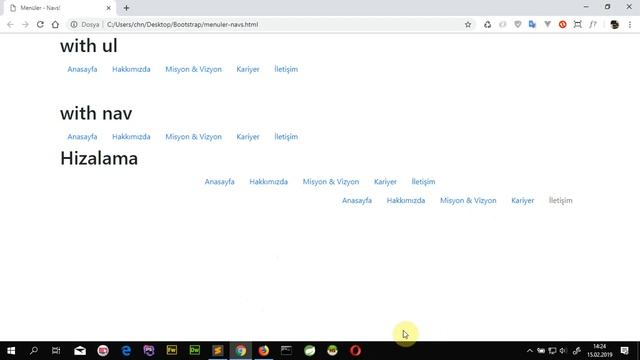Screen dimensions: 640x360
Task: Select Kariyer in the with nav menu
Action: coord(248,137)
